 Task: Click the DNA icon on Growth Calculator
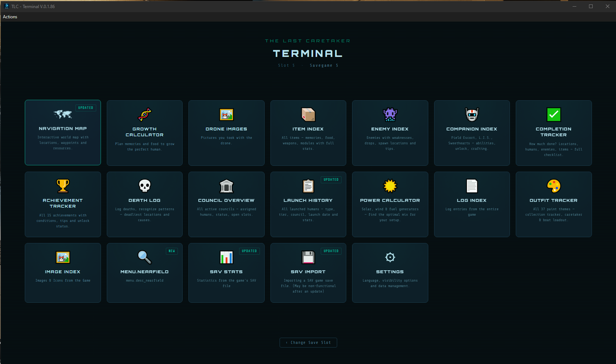click(144, 114)
